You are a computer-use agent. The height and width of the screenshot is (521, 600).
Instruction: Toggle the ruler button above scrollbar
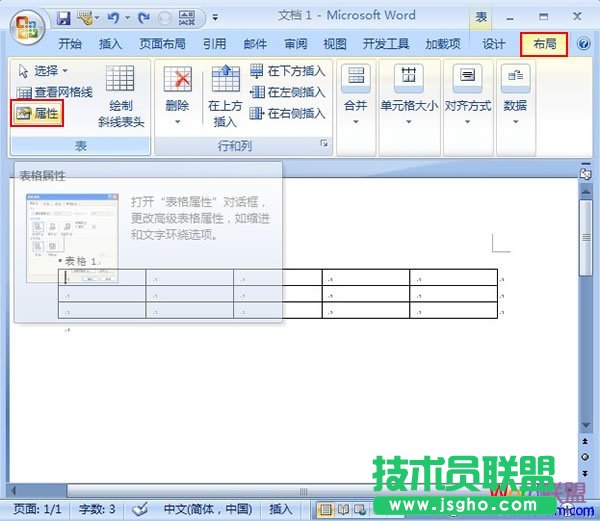click(585, 173)
